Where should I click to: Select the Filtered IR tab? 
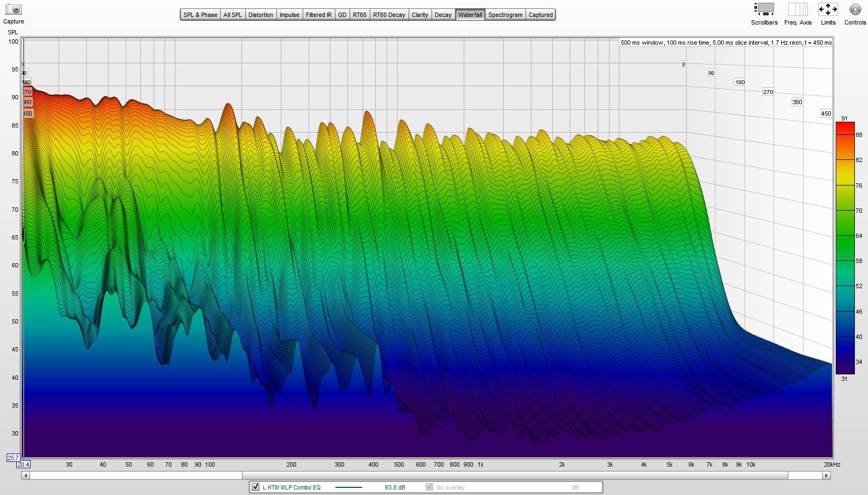pos(318,15)
